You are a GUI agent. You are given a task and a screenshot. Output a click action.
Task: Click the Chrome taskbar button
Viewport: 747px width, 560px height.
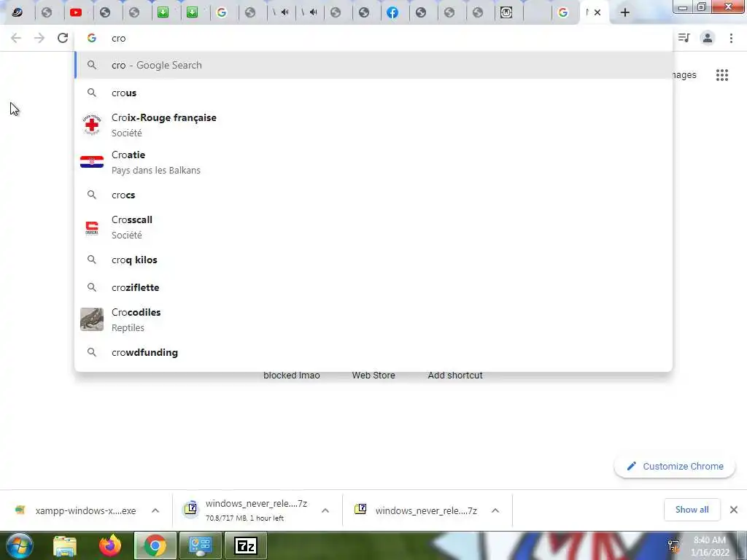[155, 545]
